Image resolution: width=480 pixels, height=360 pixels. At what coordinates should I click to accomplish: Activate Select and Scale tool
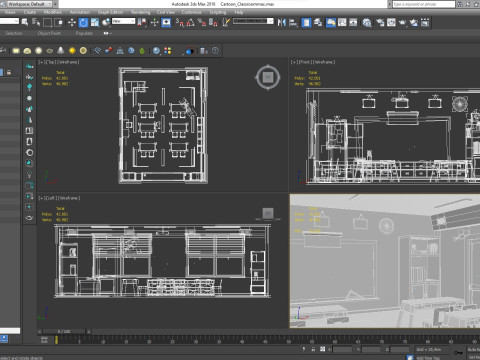(x=95, y=22)
